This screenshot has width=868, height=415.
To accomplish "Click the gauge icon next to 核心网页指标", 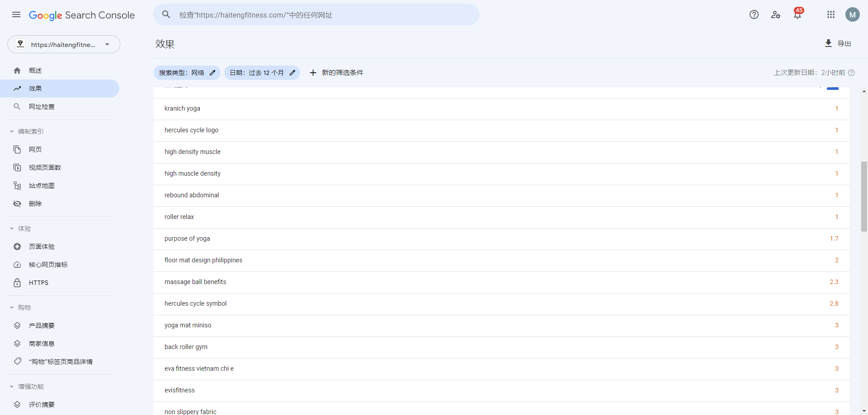I will pyautogui.click(x=17, y=265).
